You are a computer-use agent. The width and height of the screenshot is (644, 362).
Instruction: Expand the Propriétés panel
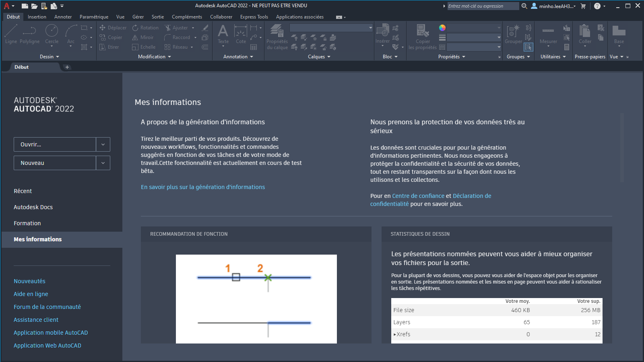pyautogui.click(x=452, y=57)
